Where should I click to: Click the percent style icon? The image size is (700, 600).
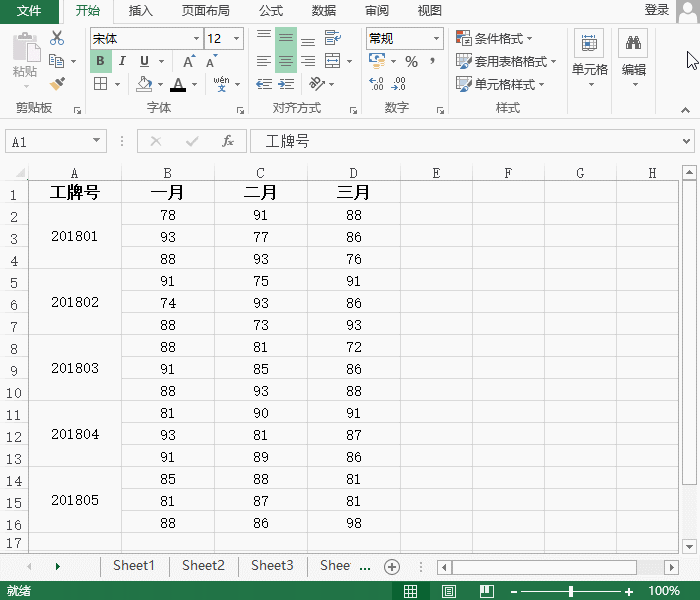411,61
